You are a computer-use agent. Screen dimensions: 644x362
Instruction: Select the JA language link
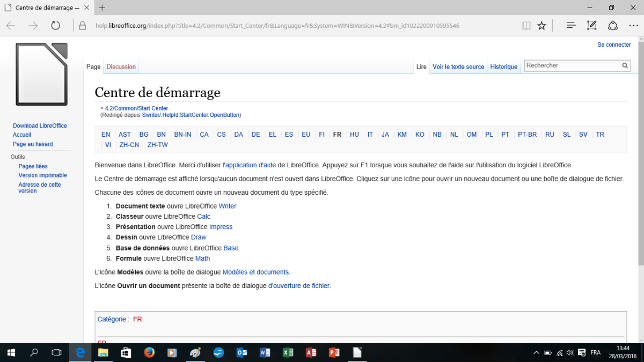[385, 135]
